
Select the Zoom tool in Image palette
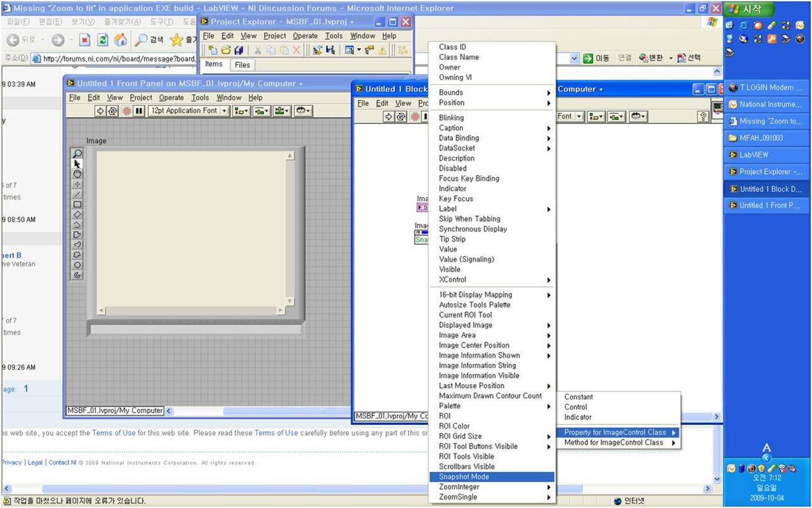click(x=77, y=153)
